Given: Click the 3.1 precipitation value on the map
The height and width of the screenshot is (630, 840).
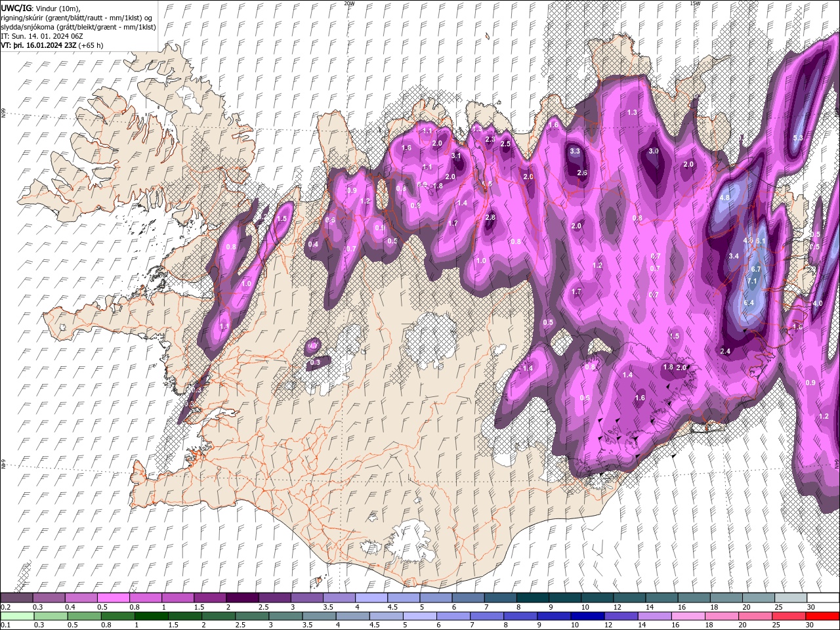Looking at the screenshot, I should (457, 156).
